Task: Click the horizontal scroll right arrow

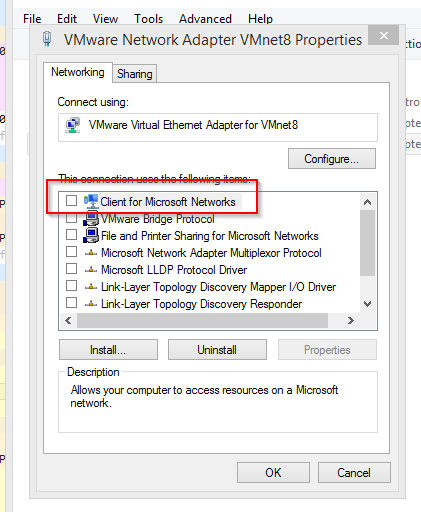Action: pos(351,320)
